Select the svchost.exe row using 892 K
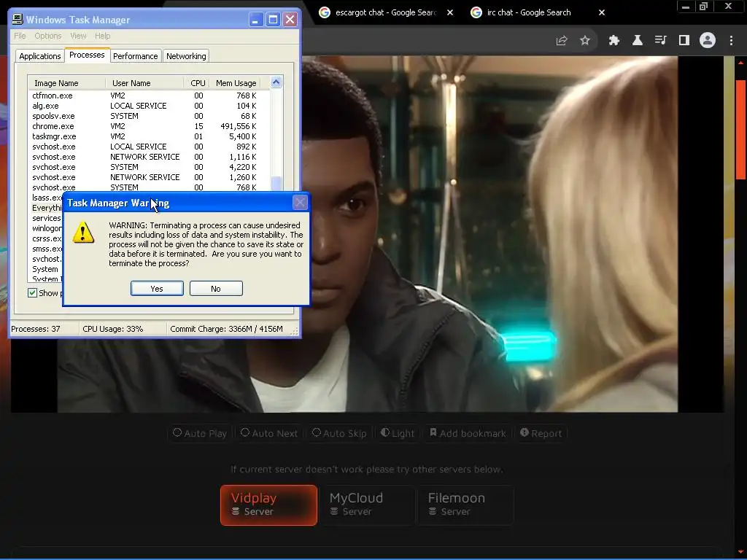This screenshot has width=747, height=560. (x=144, y=147)
